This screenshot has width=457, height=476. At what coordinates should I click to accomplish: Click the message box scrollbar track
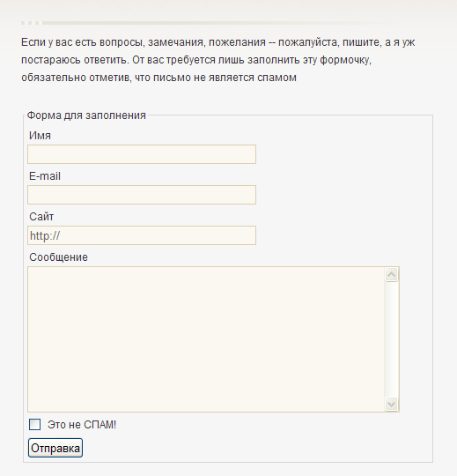(x=391, y=339)
